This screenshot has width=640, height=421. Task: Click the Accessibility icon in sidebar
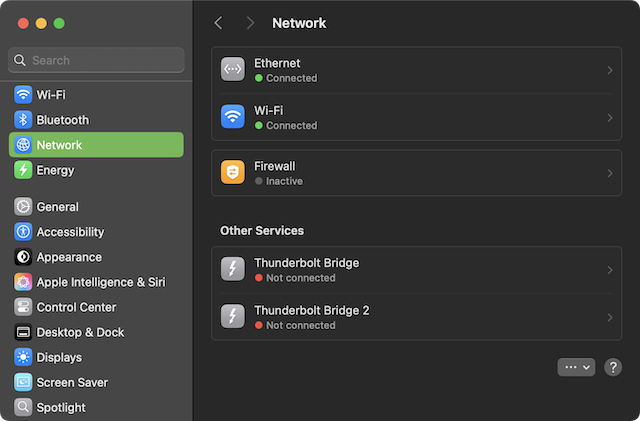click(x=23, y=232)
